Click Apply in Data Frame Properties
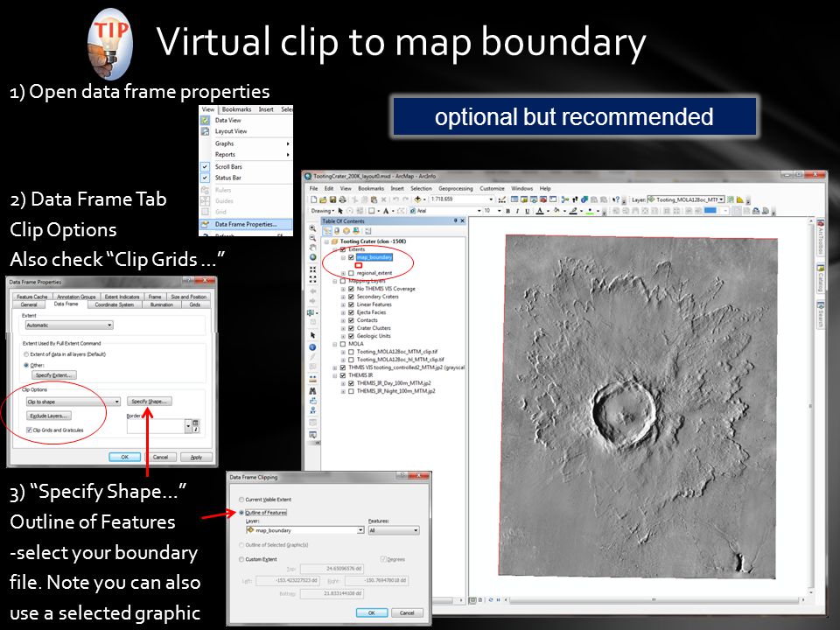This screenshot has height=630, width=840. (197, 457)
